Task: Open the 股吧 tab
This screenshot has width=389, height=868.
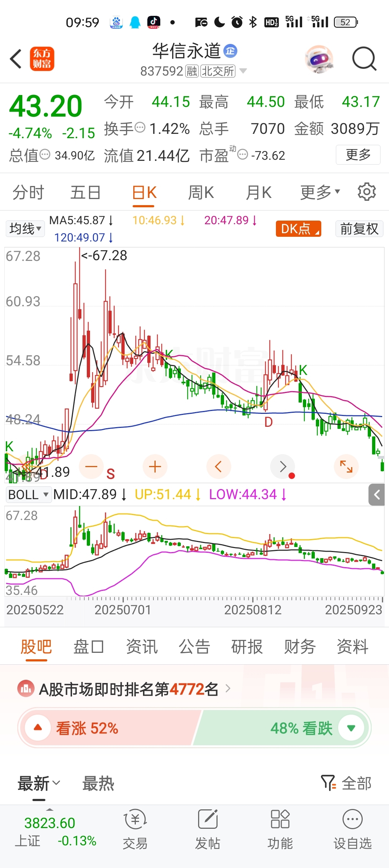Action: pos(36,646)
